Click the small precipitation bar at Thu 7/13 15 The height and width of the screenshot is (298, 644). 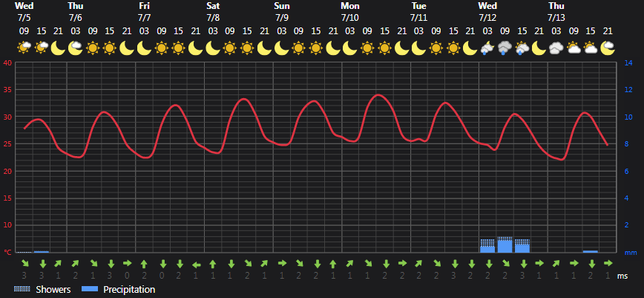pos(591,251)
